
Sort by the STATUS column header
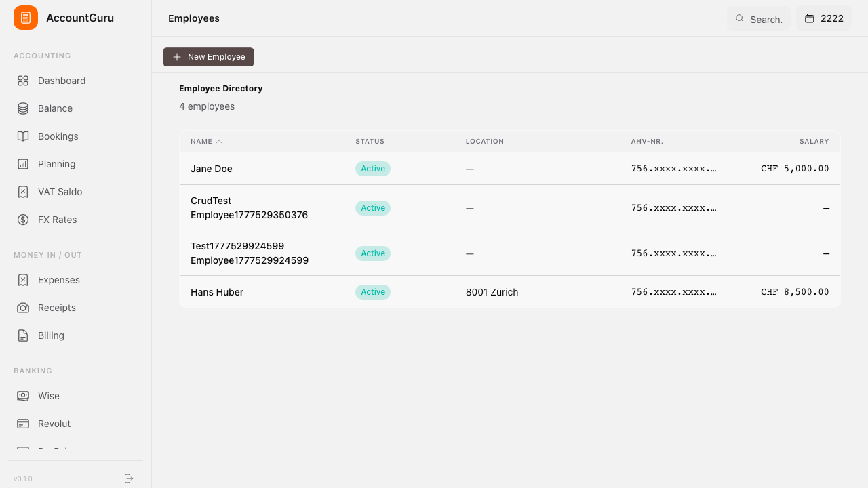click(x=370, y=142)
